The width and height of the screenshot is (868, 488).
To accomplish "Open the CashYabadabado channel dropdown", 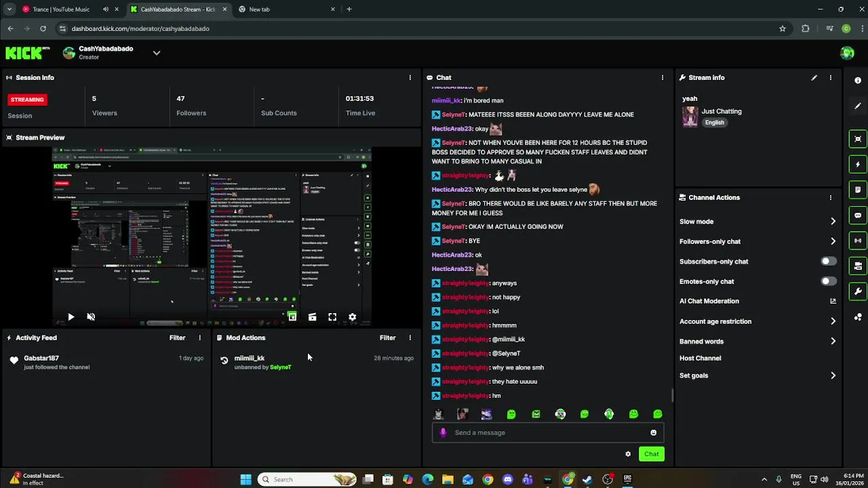I will tap(157, 53).
